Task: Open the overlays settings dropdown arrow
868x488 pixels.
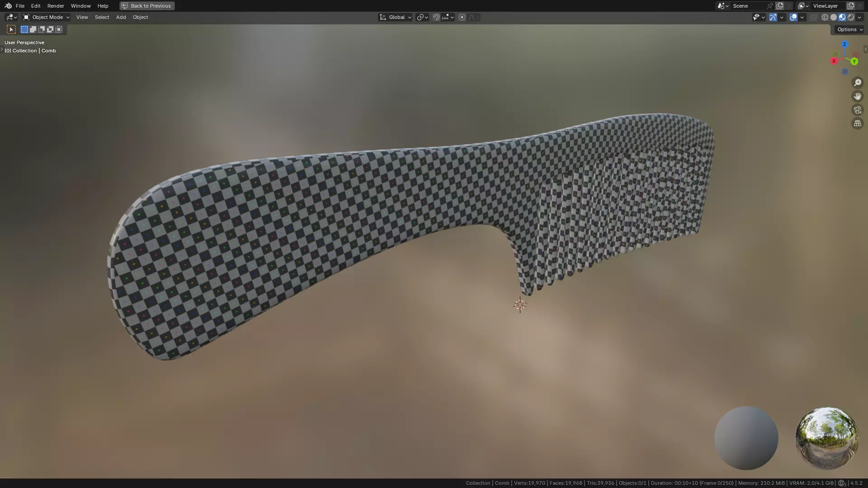Action: coord(802,17)
